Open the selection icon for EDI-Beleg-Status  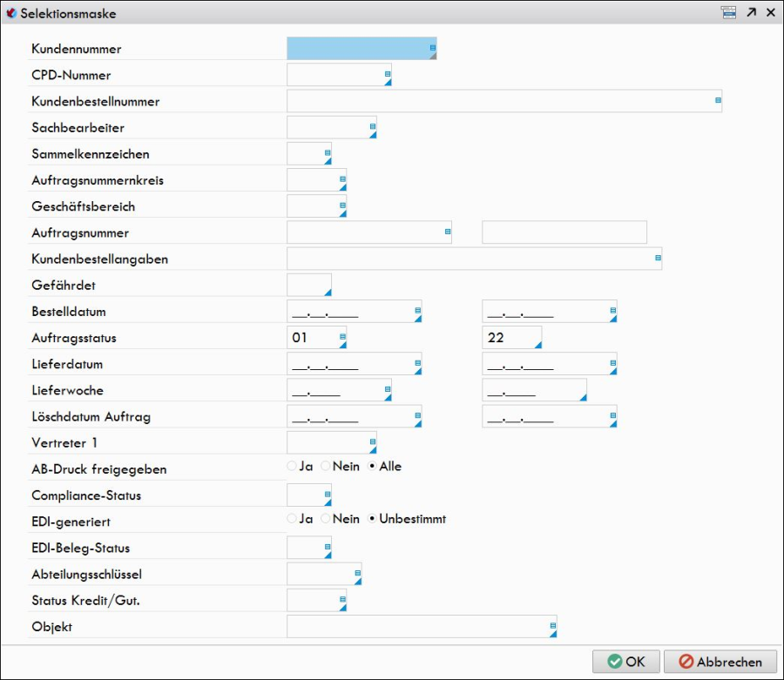328,547
